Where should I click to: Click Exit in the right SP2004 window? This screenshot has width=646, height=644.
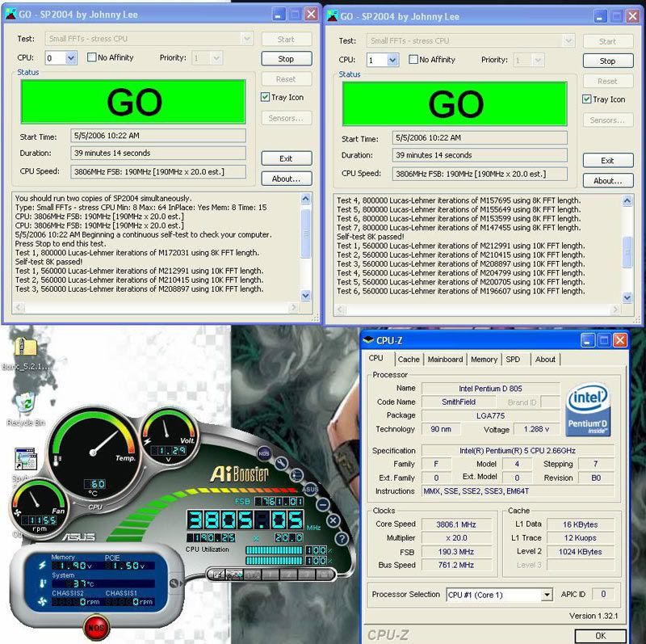click(608, 160)
